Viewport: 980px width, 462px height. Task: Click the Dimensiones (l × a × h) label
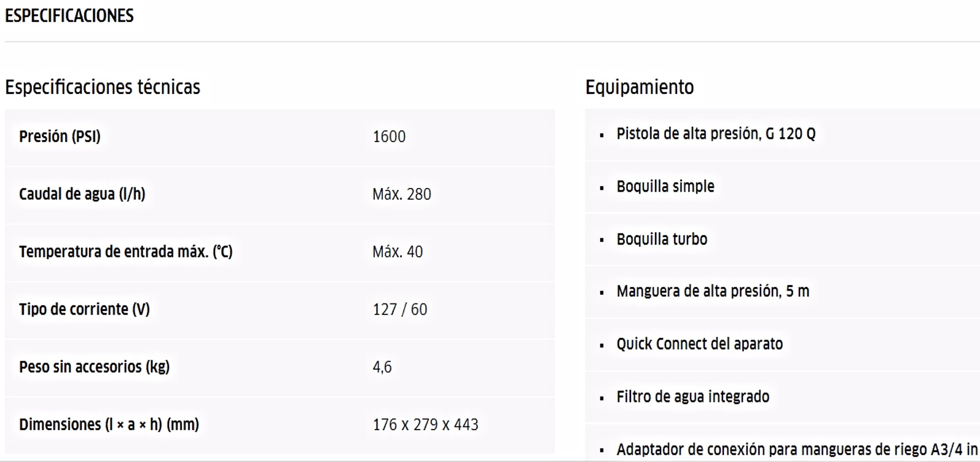[109, 425]
